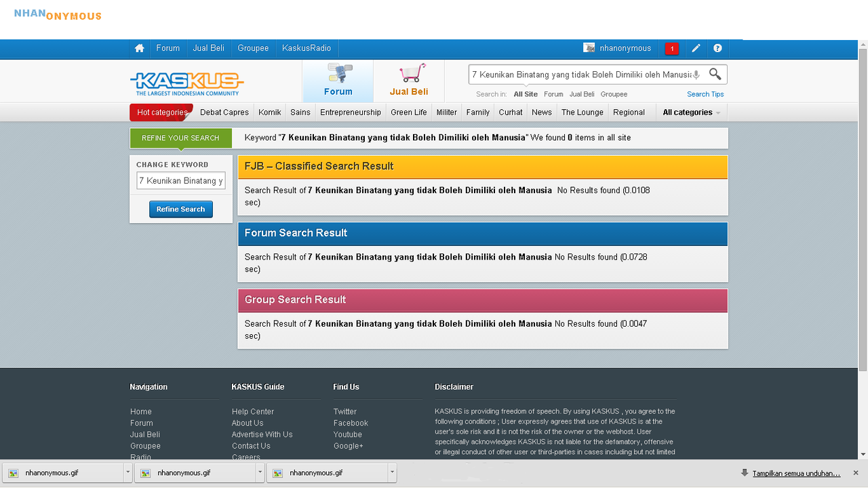Open footer Jual Beli link

[145, 434]
